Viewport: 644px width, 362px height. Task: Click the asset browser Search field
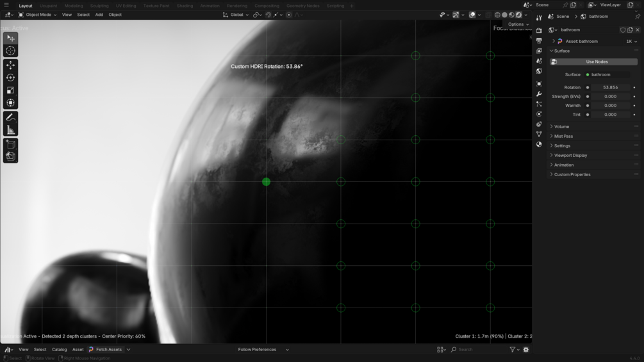pyautogui.click(x=477, y=350)
